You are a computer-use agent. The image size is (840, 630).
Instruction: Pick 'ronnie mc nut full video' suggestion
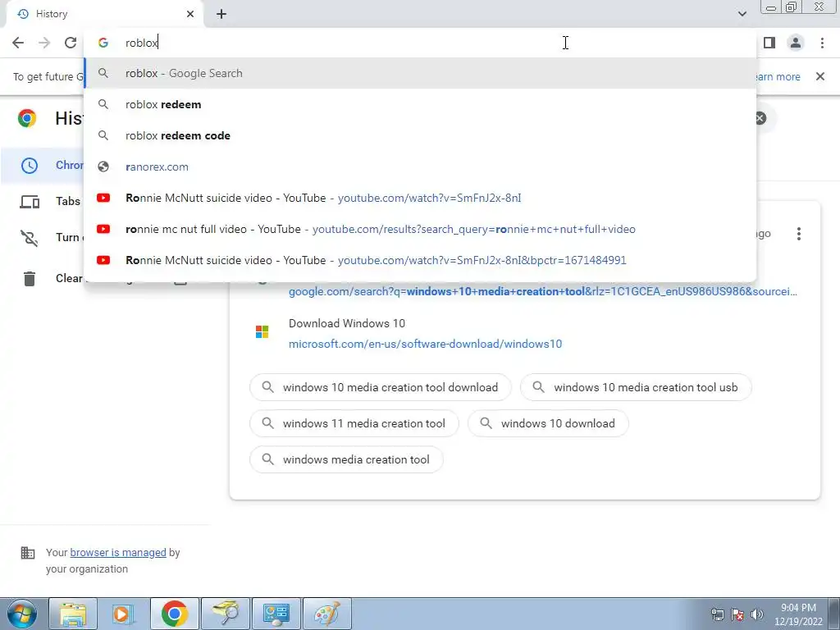click(x=421, y=229)
